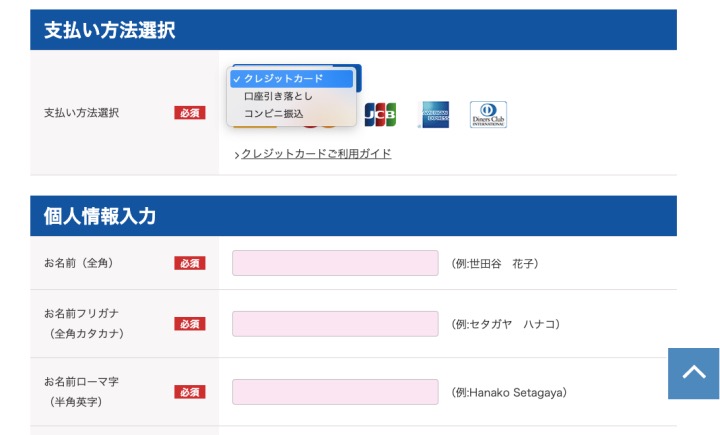Click the 必須 badge beside お名前（全角）

[x=190, y=263]
